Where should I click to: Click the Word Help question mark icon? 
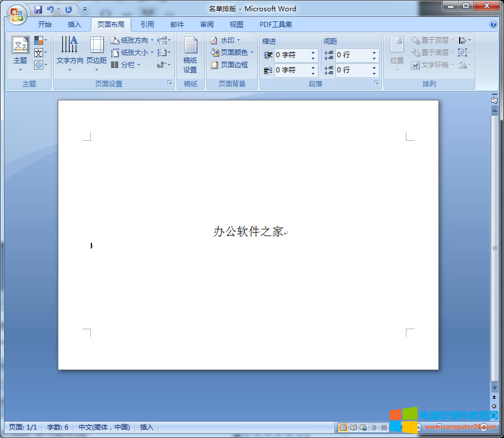click(x=493, y=24)
